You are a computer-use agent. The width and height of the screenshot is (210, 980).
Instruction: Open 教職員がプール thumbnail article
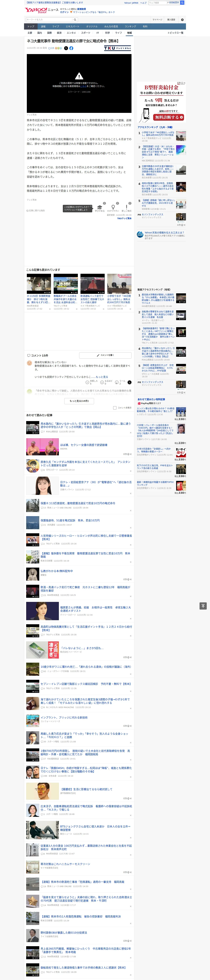click(x=66, y=284)
